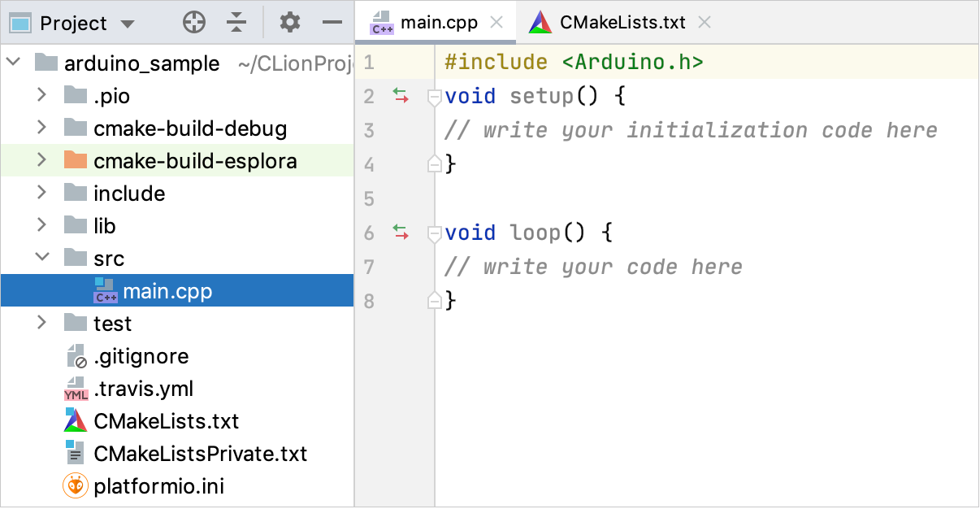Click the fold end marker on line 4

(x=435, y=165)
